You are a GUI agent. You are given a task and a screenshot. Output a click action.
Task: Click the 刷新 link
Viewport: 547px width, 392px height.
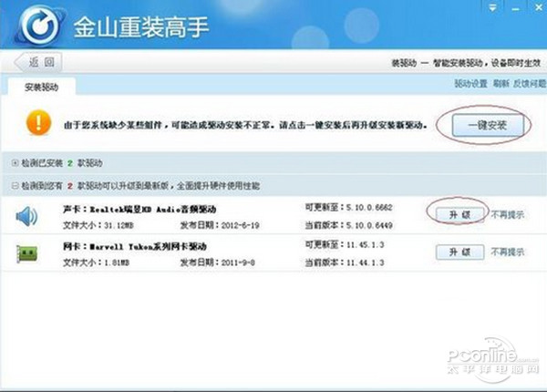[501, 83]
